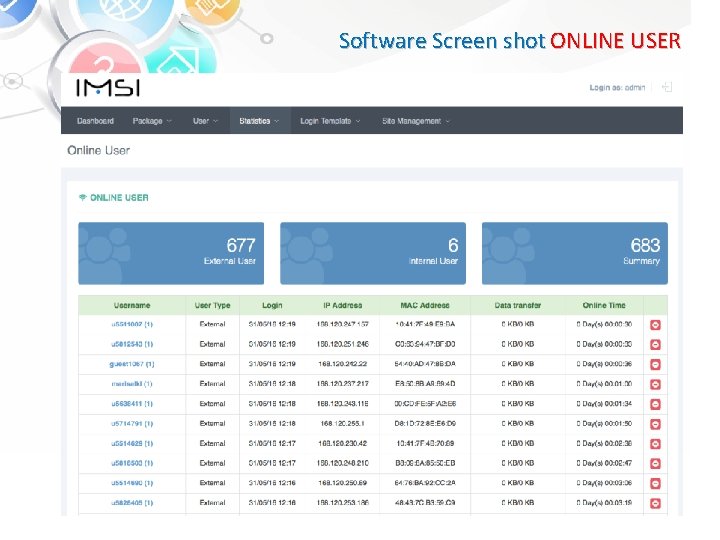This screenshot has width=720, height=540.
Task: Click the "Online User" page title
Action: tap(98, 150)
